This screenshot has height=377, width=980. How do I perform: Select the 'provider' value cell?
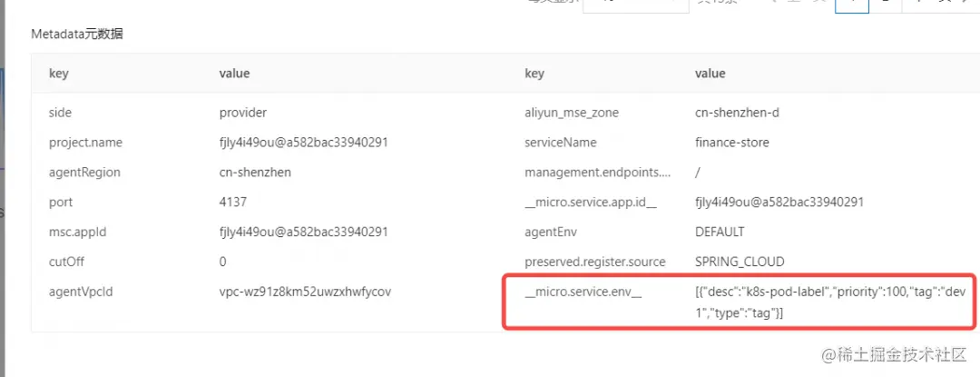[243, 113]
